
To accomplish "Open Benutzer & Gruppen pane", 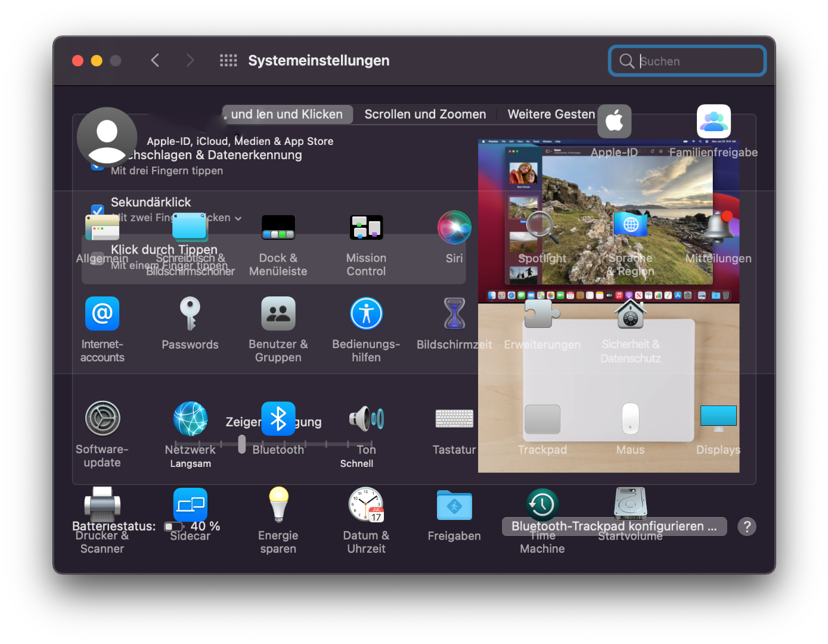I will pos(278,314).
